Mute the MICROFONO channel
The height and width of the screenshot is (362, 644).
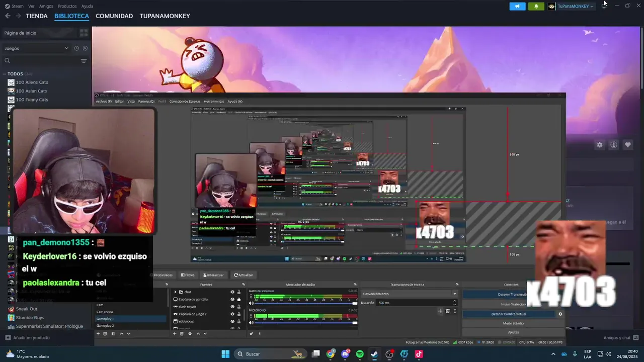[x=252, y=323]
